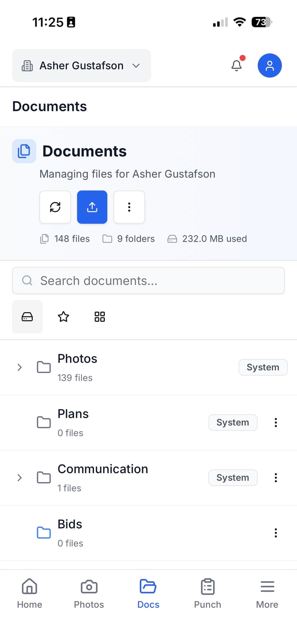Open the Asher Gustafson account dropdown
Screen dimensions: 297x644
coord(81,65)
